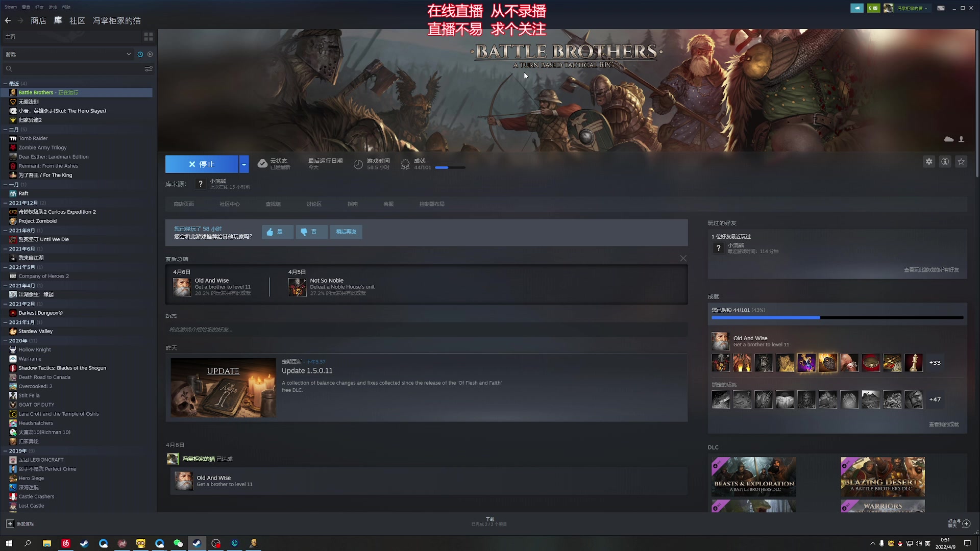980x551 pixels.
Task: Click the 查看我的成就 link
Action: tap(944, 424)
